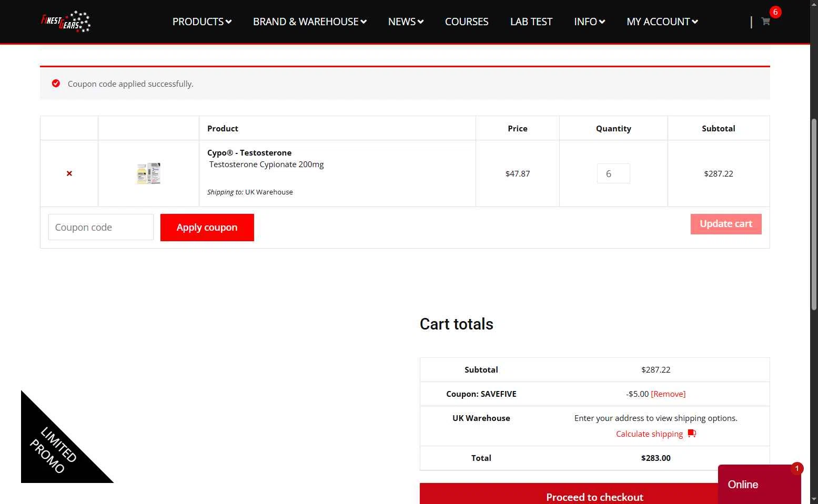Open the NEWS dropdown menu
Viewport: 818px width, 504px height.
pyautogui.click(x=406, y=22)
